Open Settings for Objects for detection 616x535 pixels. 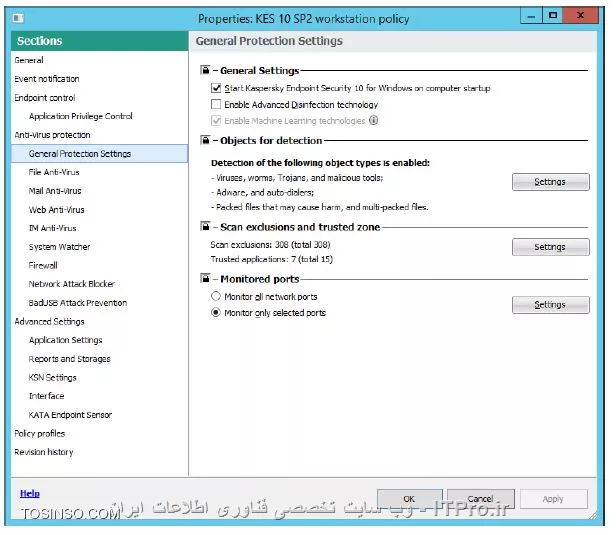coord(550,182)
